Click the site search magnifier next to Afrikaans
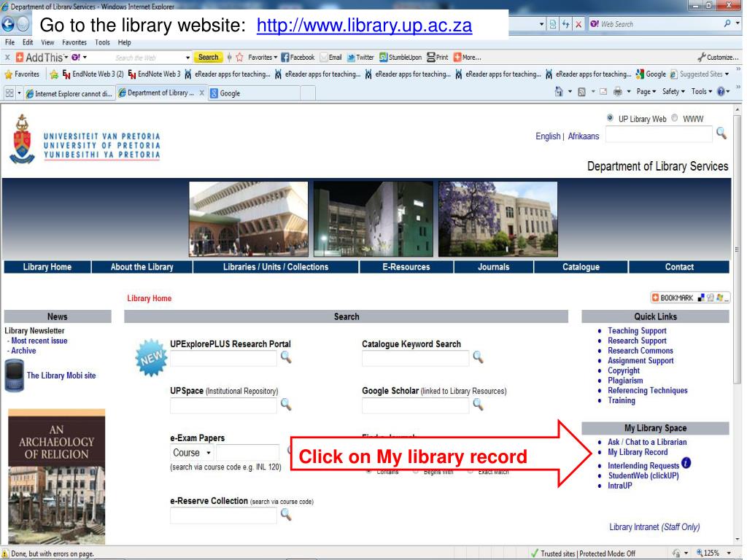Image resolution: width=747 pixels, height=560 pixels. point(721,133)
